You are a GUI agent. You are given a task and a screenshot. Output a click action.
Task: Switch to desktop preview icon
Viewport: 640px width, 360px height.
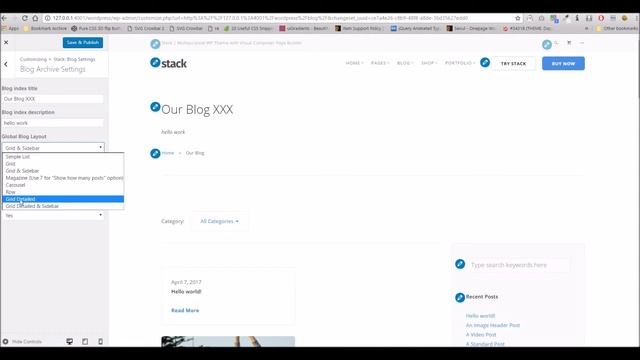[x=70, y=342]
